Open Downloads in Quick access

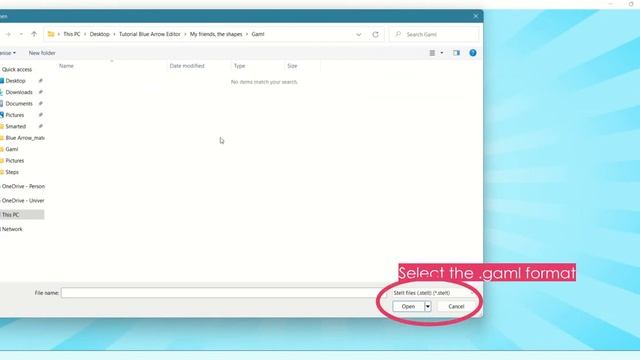(19, 92)
